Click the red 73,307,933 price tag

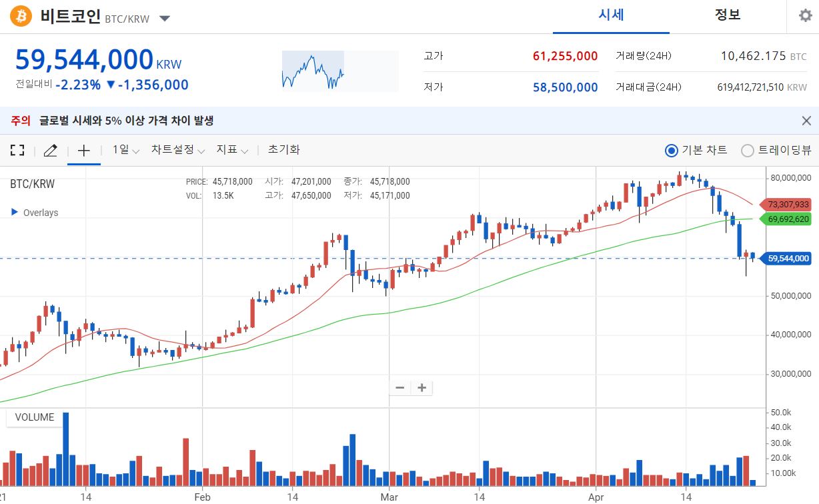[785, 205]
